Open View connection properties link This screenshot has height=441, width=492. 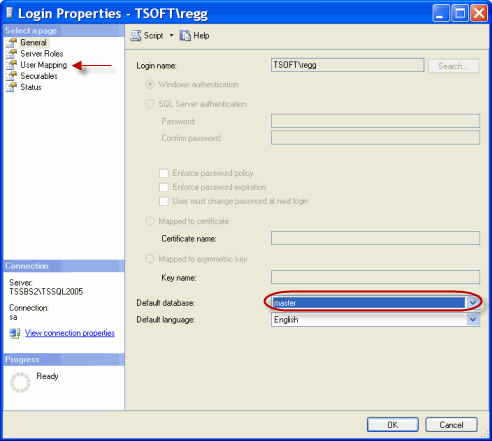click(x=70, y=333)
